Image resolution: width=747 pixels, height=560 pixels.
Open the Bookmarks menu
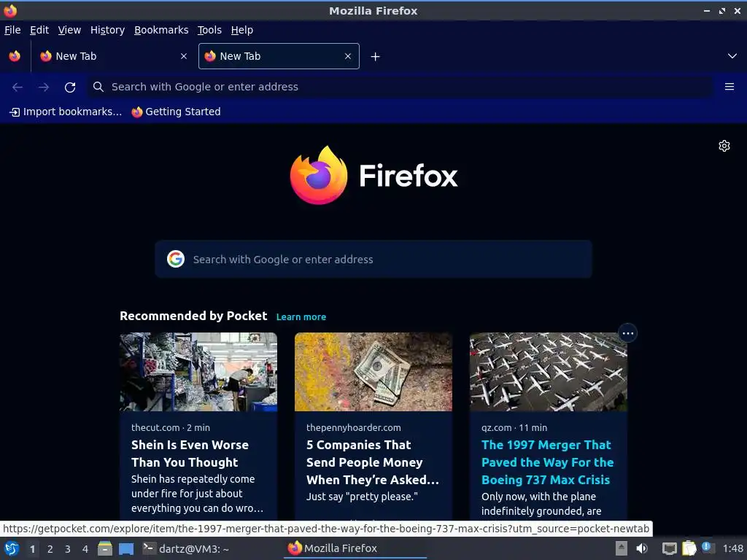[x=161, y=30]
